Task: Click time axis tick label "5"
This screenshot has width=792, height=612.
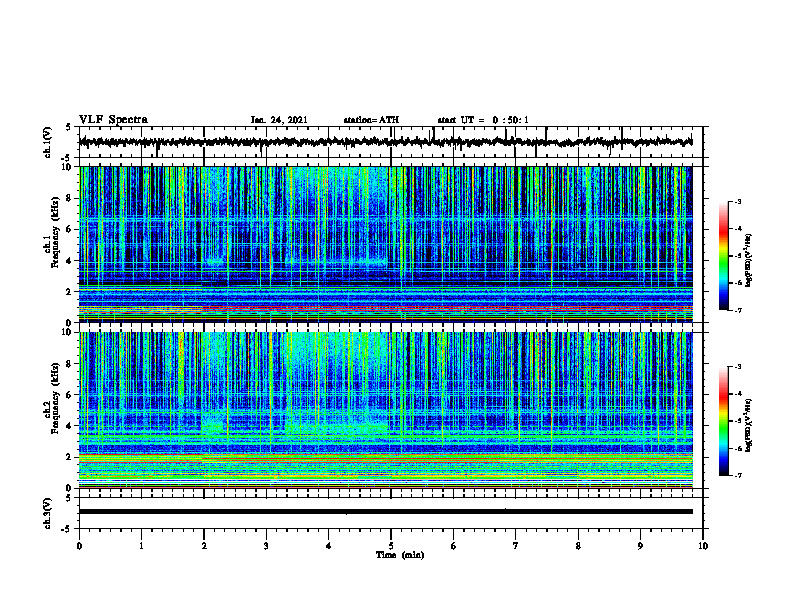Action: point(391,546)
